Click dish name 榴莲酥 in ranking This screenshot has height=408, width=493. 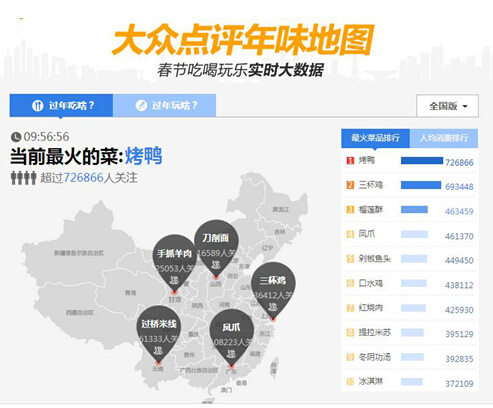tap(371, 210)
